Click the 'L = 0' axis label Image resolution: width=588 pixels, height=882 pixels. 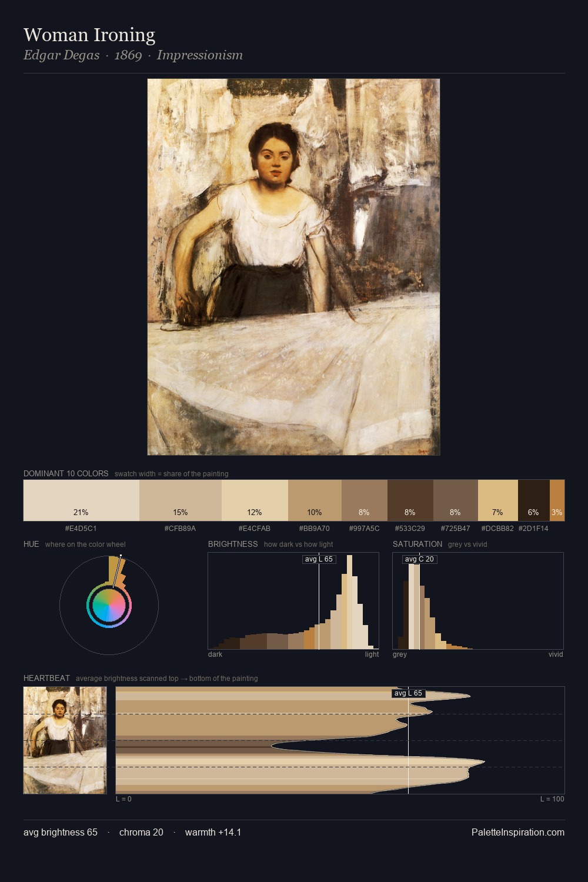tap(123, 799)
